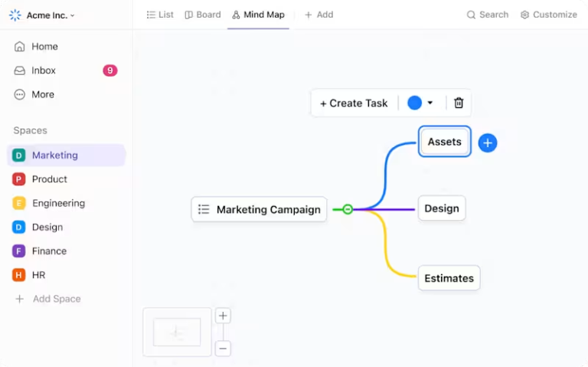Click the mind map minimap thumbnail
The image size is (588, 367).
(x=177, y=332)
